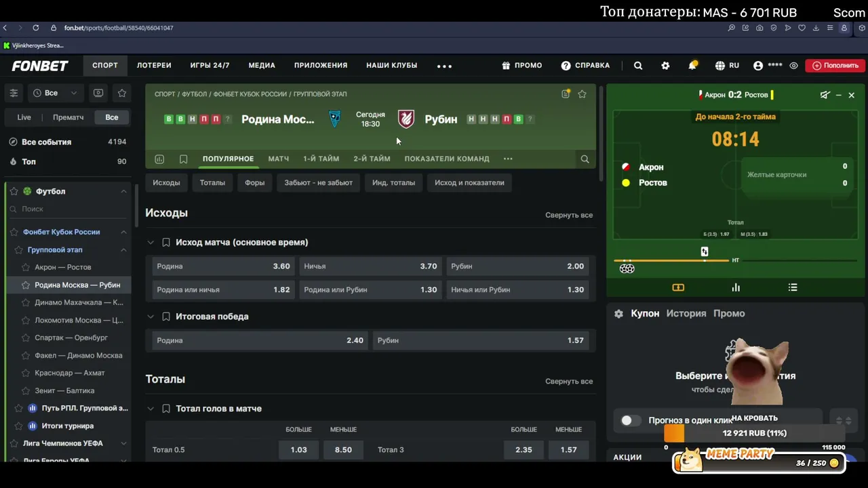The image size is (868, 488).
Task: Select the Live tab in sidebar
Action: point(24,117)
